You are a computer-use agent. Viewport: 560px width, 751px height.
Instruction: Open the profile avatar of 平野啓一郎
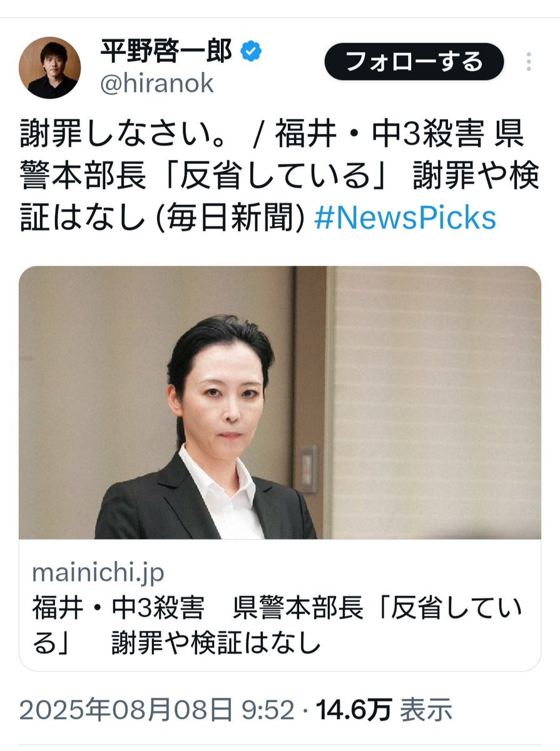pyautogui.click(x=50, y=68)
